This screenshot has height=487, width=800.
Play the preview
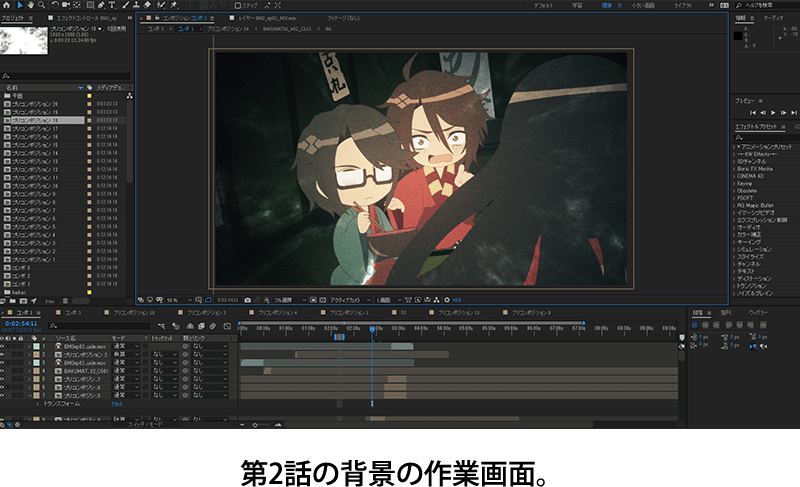[773, 113]
